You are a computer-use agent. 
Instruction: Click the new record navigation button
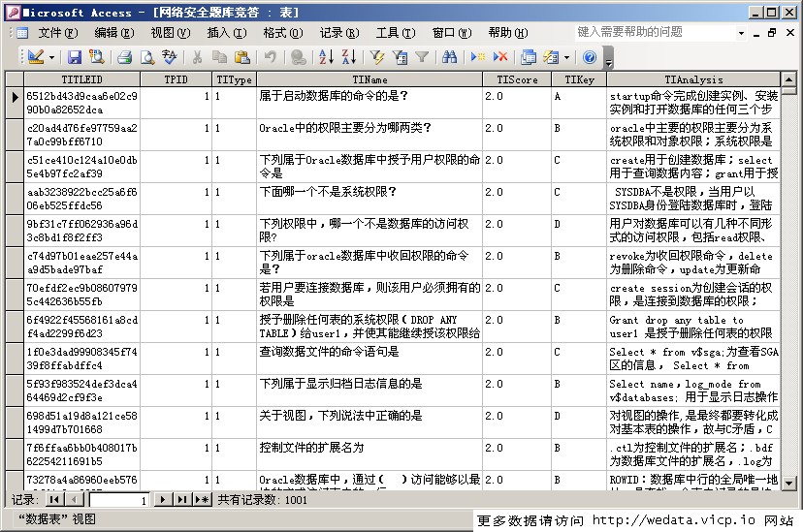(203, 500)
